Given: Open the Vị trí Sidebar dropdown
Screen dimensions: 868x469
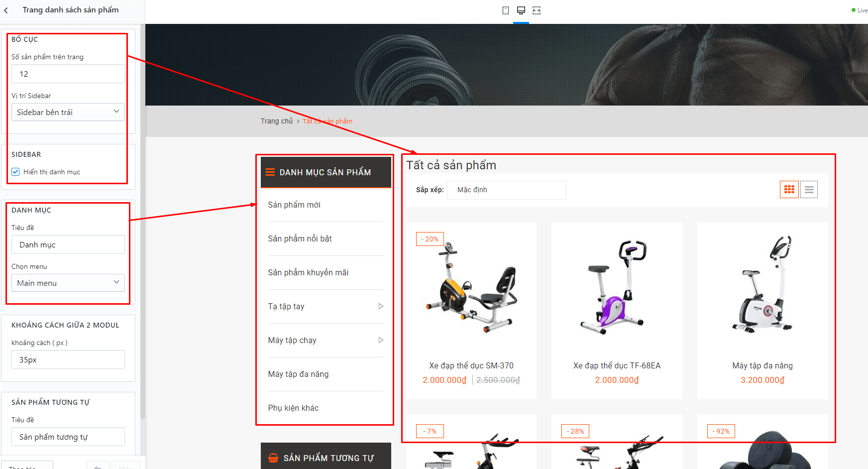Looking at the screenshot, I should click(68, 112).
